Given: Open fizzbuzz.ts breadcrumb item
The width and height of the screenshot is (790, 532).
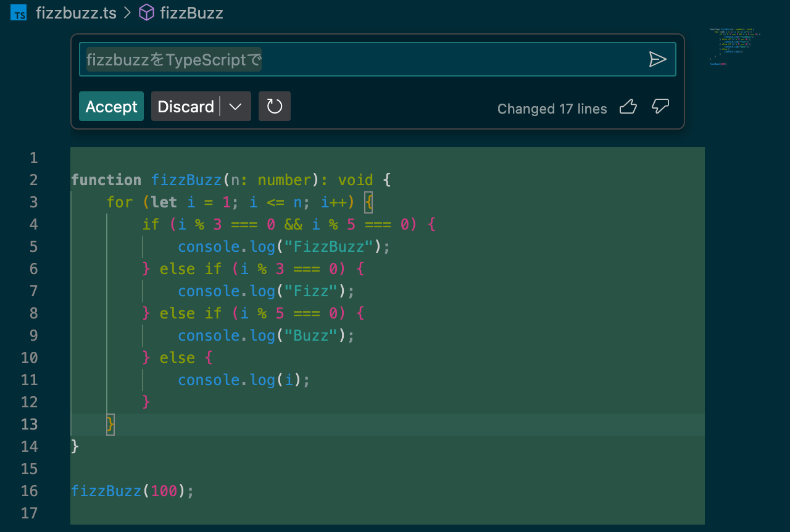Looking at the screenshot, I should click(76, 12).
